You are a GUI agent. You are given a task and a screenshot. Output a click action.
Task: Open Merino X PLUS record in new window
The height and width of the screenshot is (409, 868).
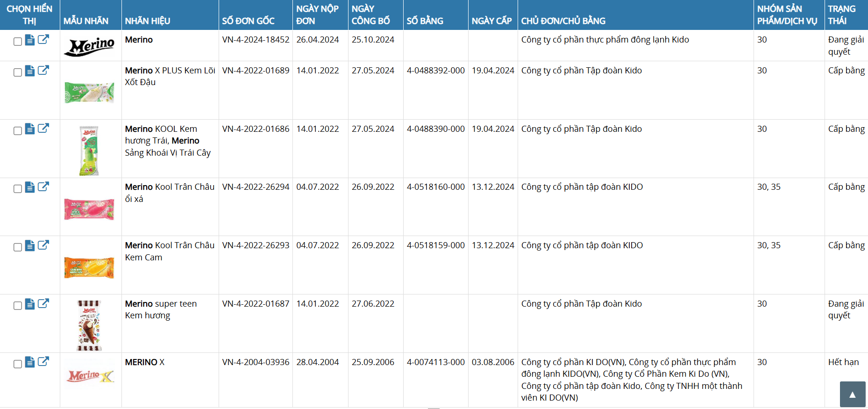(x=43, y=71)
